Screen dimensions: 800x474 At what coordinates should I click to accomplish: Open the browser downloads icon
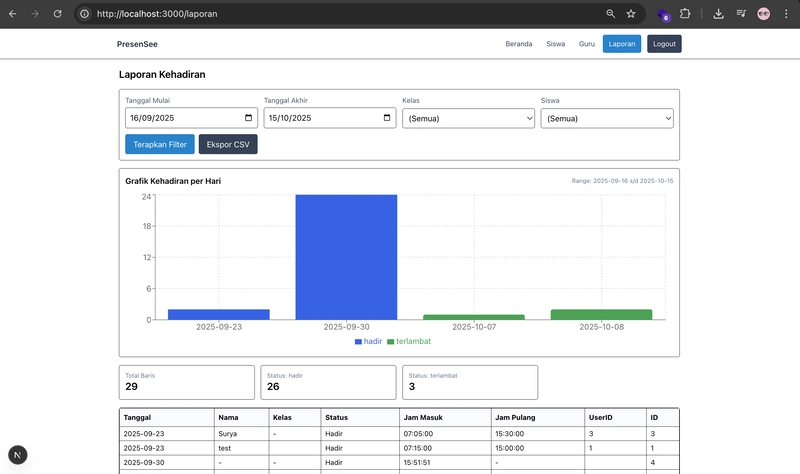pos(718,14)
